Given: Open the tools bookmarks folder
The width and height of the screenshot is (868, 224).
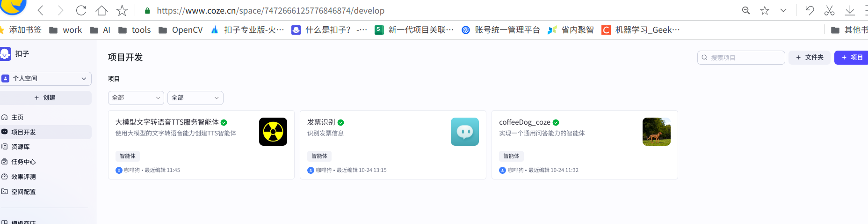Looking at the screenshot, I should pos(135,30).
